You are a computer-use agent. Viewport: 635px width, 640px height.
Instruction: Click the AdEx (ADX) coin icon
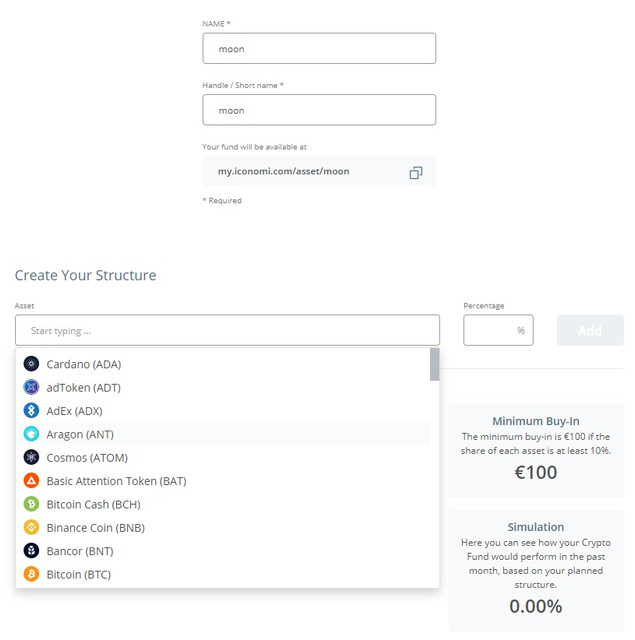click(31, 410)
